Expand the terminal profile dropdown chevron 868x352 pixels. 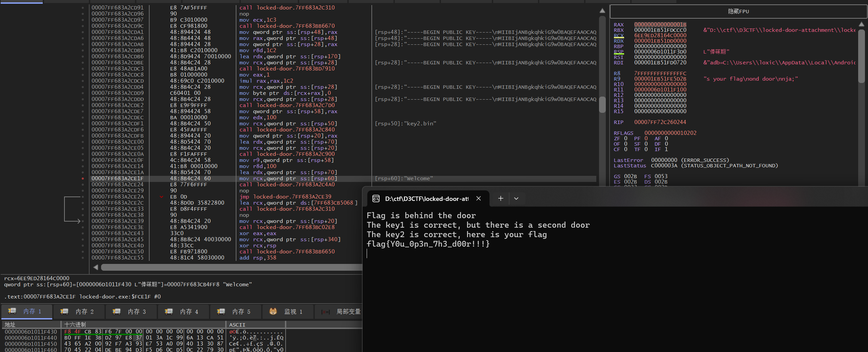pos(516,199)
